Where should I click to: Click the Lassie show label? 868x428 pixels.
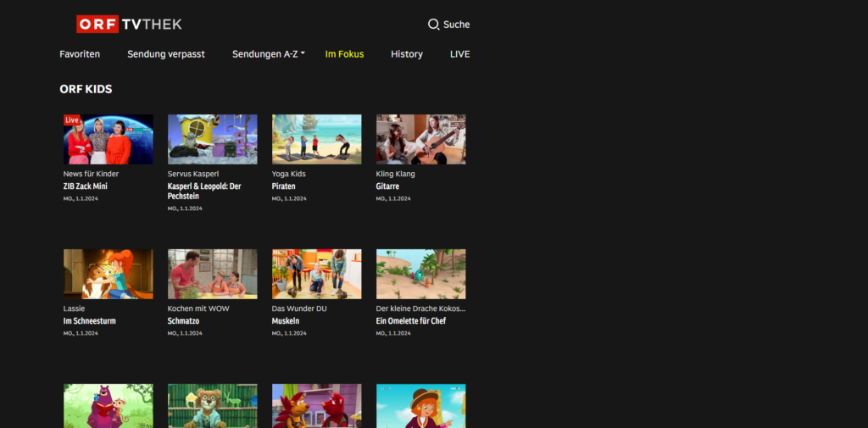[75, 308]
